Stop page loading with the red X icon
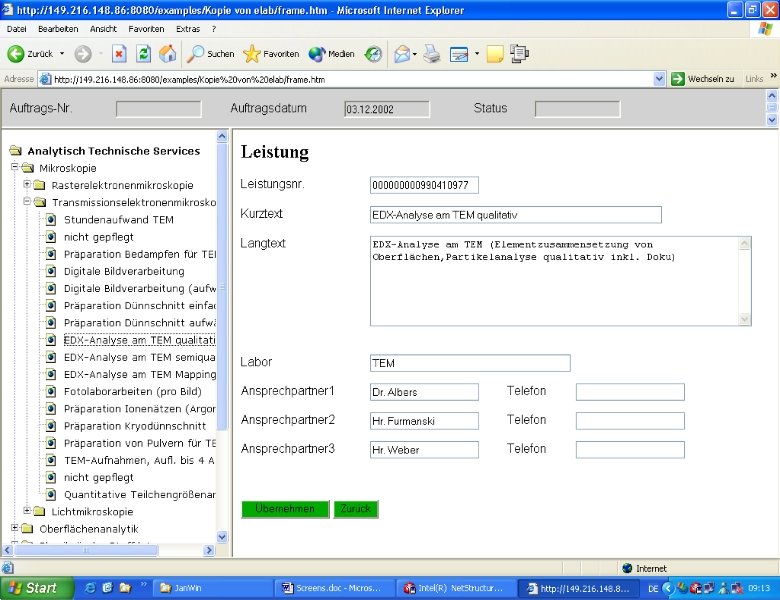Screen dimensions: 780x600 tap(119, 54)
